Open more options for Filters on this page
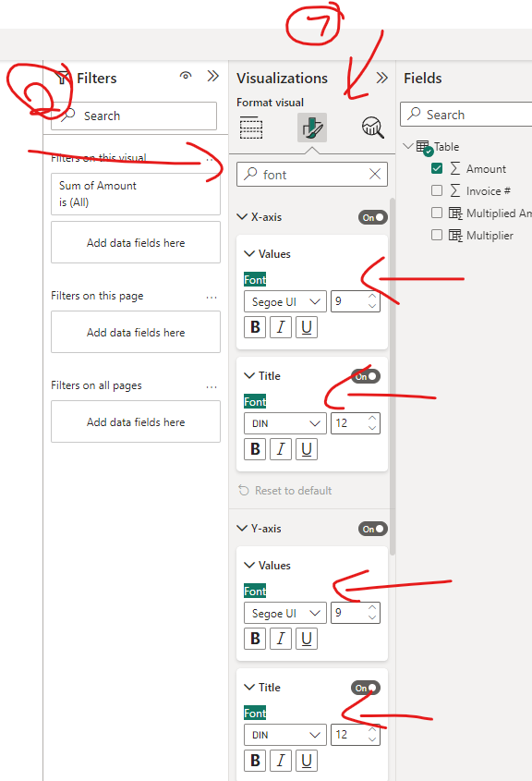The image size is (532, 781). (212, 298)
